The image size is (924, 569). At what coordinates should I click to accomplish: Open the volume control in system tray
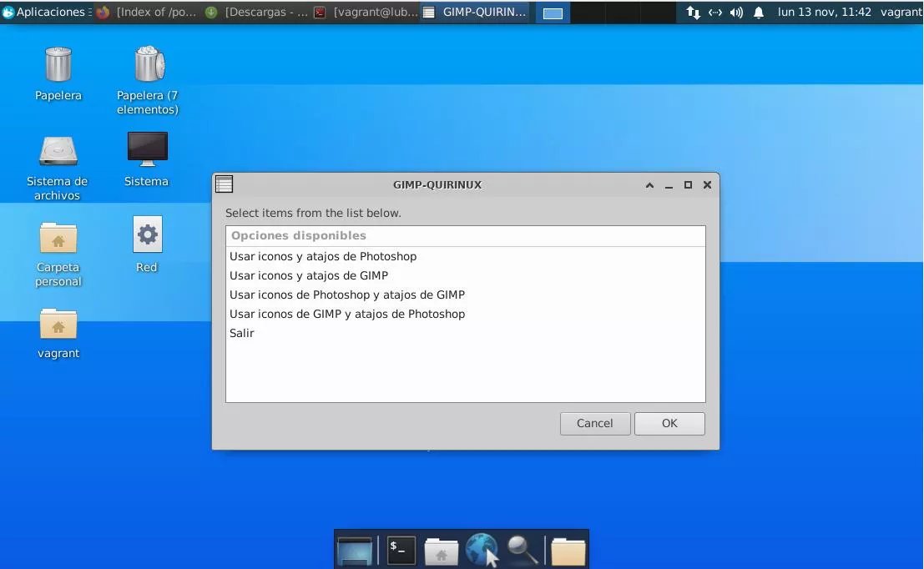coord(736,13)
